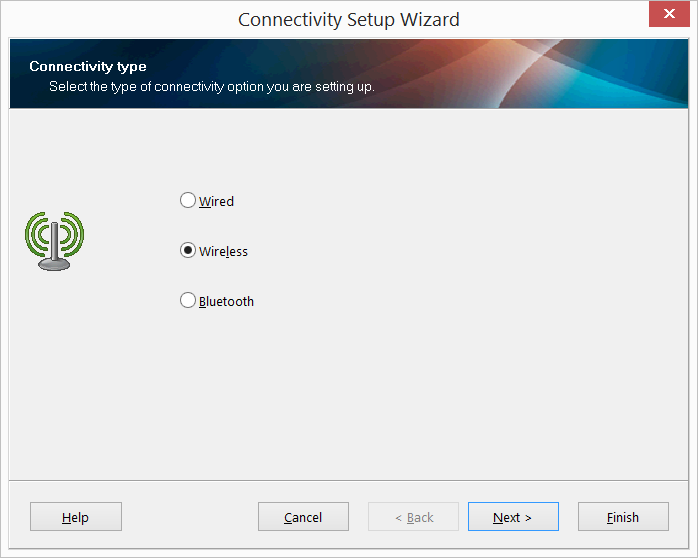Go to the Next wizard step
698x558 pixels.
tap(513, 517)
